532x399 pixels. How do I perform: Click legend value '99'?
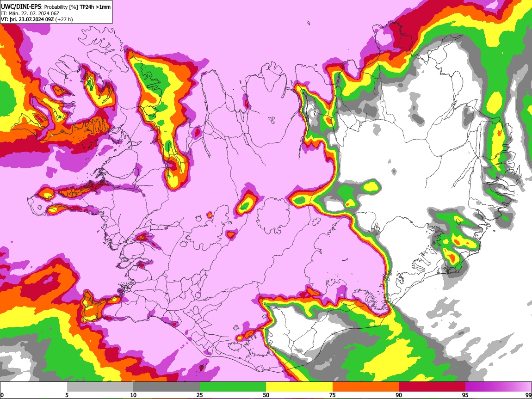click(x=528, y=395)
